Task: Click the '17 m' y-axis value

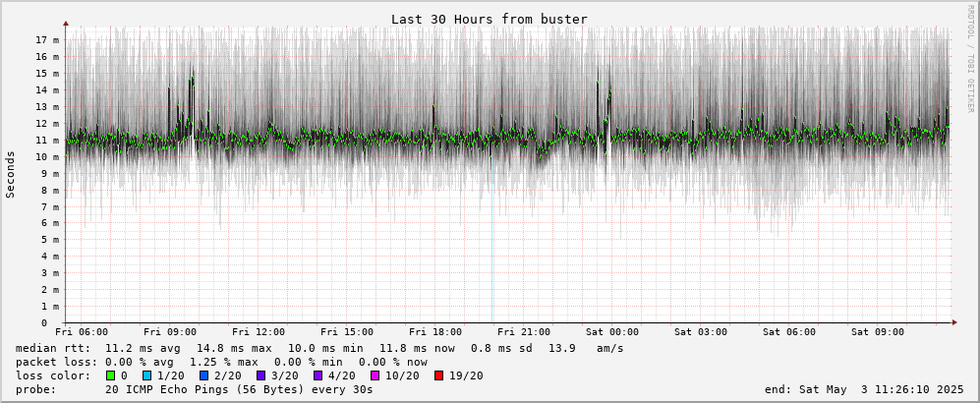Action: 47,40
